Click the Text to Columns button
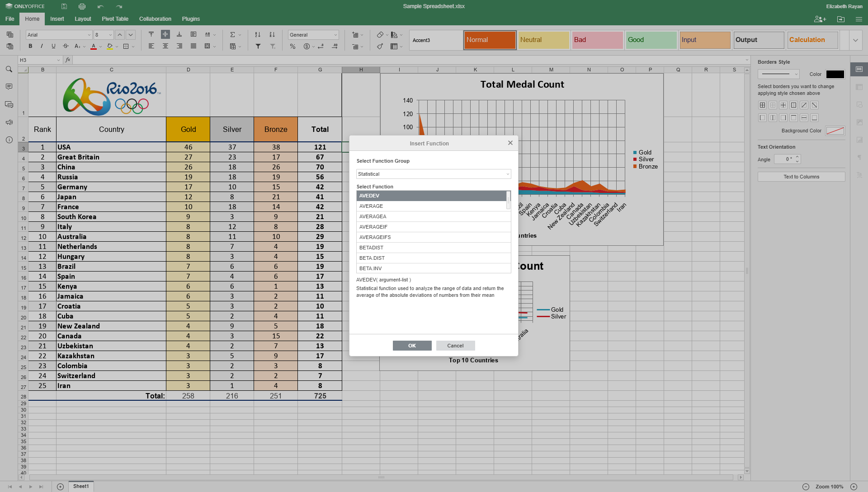Image resolution: width=868 pixels, height=492 pixels. (801, 177)
